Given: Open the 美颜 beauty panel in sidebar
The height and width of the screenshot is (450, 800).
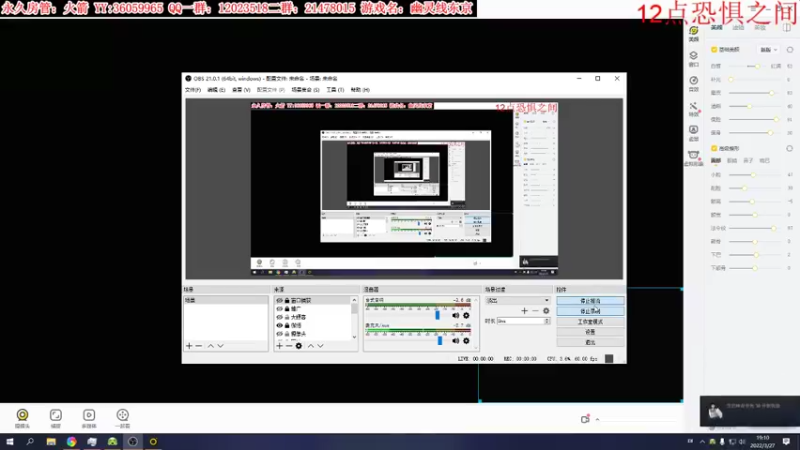Looking at the screenshot, I should 693,34.
